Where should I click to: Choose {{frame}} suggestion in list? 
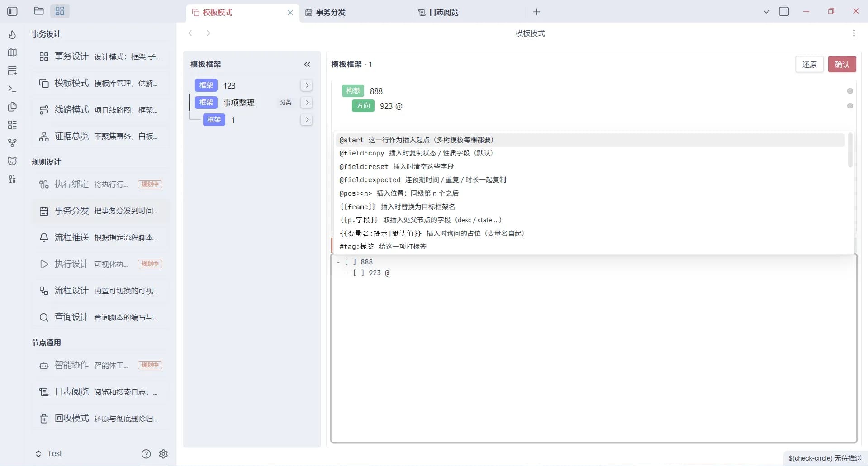tap(590, 207)
